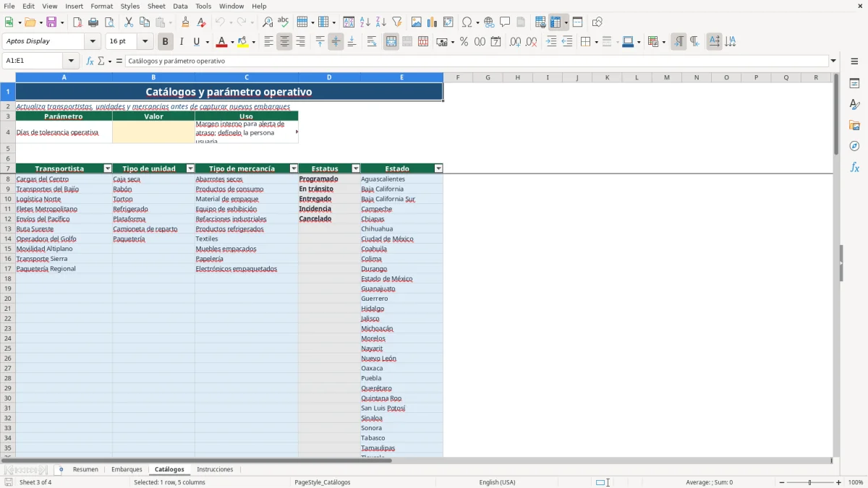Toggle Center Horizontally alignment
The height and width of the screenshot is (488, 868).
coord(284,42)
